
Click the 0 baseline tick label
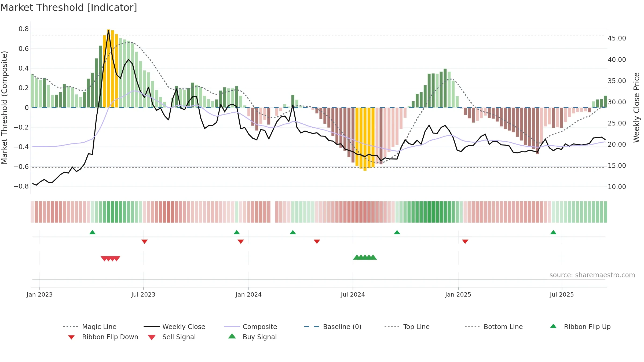click(x=27, y=108)
